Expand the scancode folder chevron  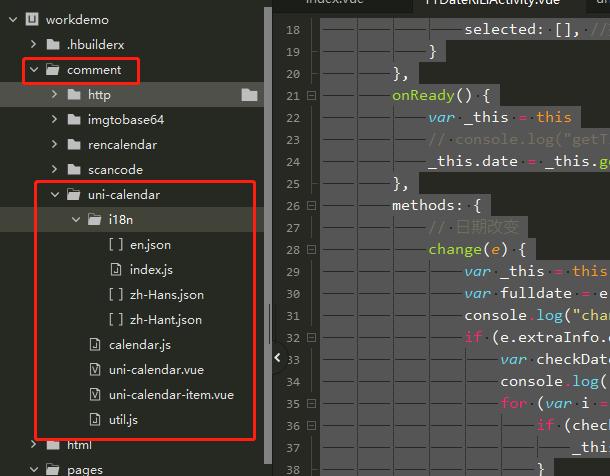[x=54, y=170]
